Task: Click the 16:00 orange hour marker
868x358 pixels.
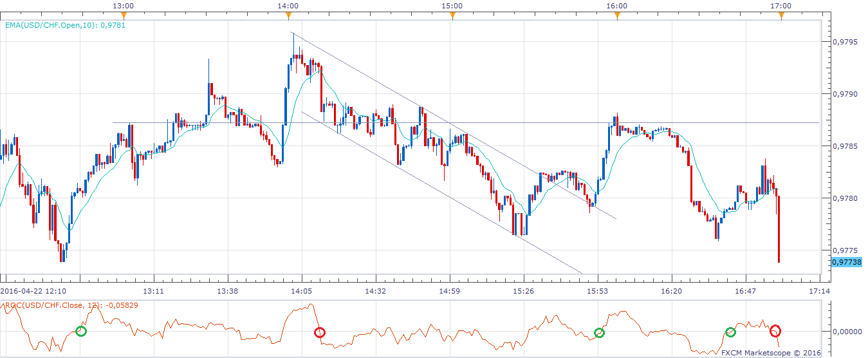Action: click(x=617, y=15)
